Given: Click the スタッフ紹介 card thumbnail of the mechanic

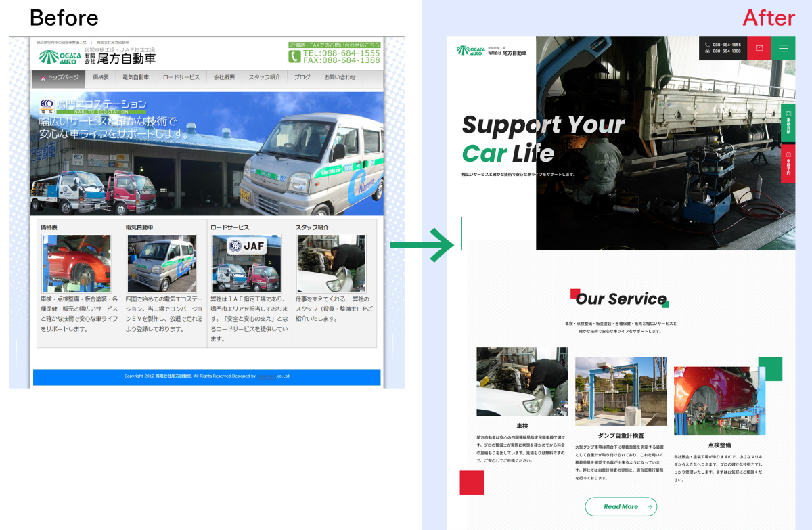Looking at the screenshot, I should (x=332, y=263).
